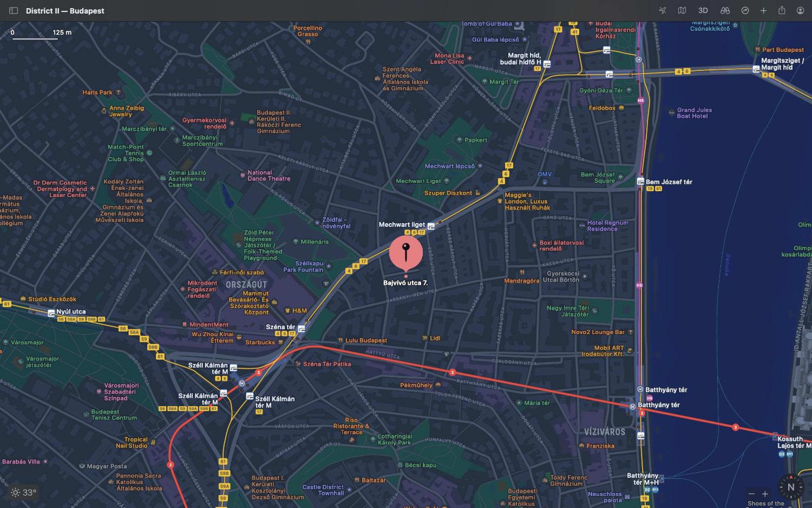Image resolution: width=812 pixels, height=508 pixels.
Task: Click the Millenáris park marker
Action: [295, 241]
